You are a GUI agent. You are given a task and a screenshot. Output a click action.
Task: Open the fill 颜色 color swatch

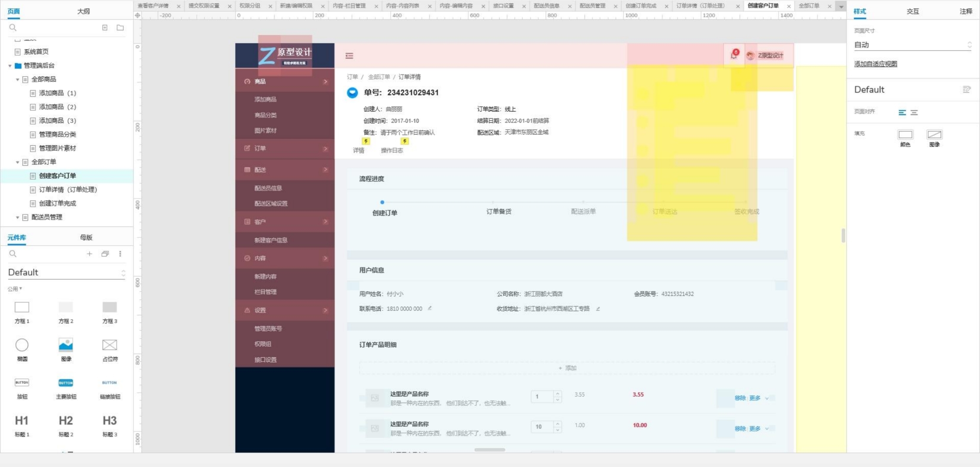pos(905,134)
